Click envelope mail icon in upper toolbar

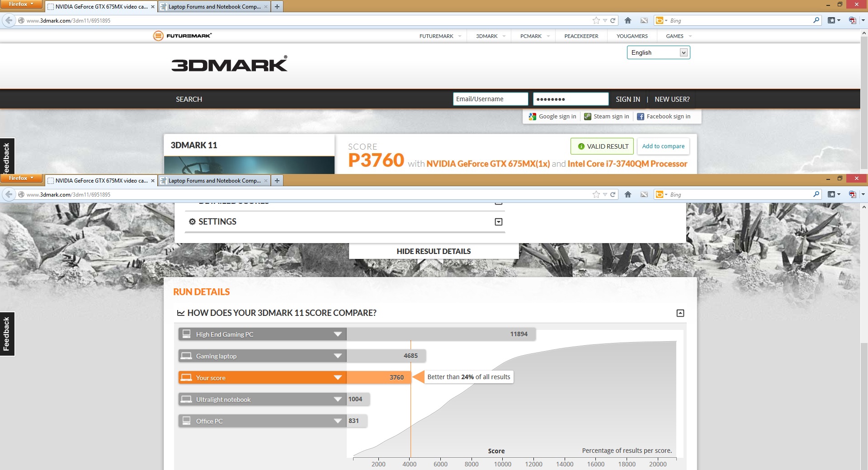pos(644,20)
